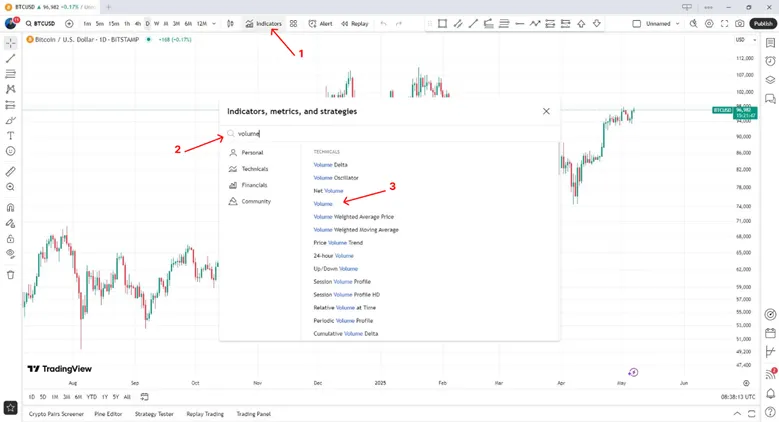Undo the last chart action
779x422 pixels.
coord(383,23)
